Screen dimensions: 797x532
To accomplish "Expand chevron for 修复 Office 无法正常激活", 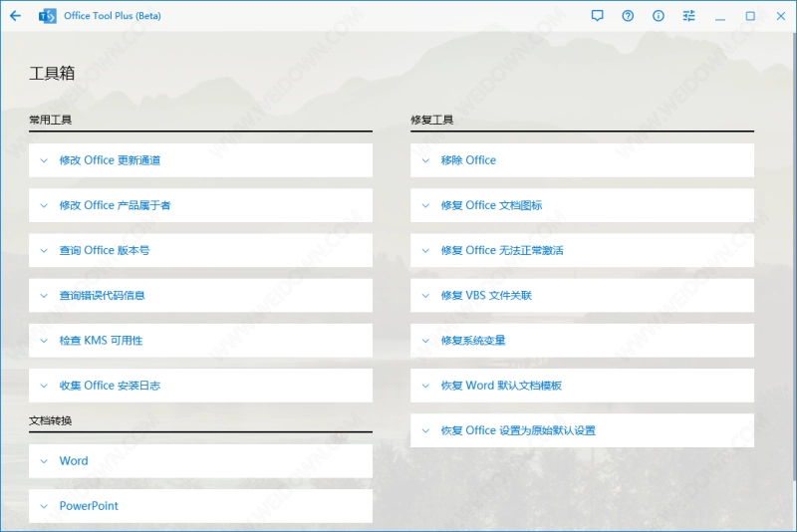I will (x=426, y=250).
